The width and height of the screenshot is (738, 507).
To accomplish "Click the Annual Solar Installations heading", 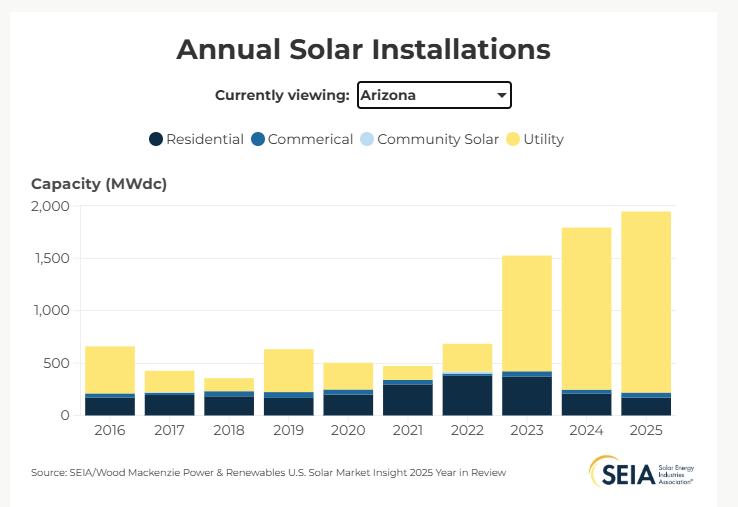I will [x=363, y=49].
